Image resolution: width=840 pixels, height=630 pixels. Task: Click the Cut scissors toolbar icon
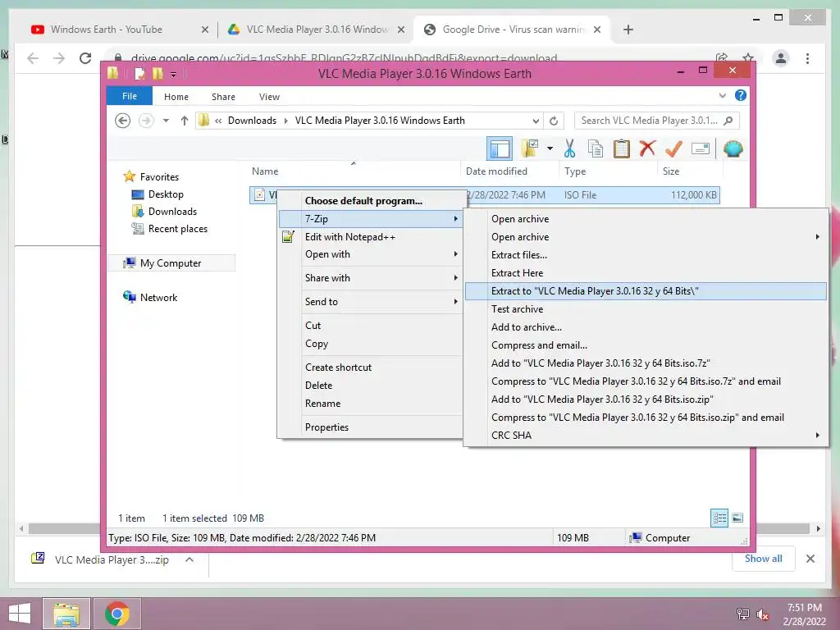(x=569, y=149)
